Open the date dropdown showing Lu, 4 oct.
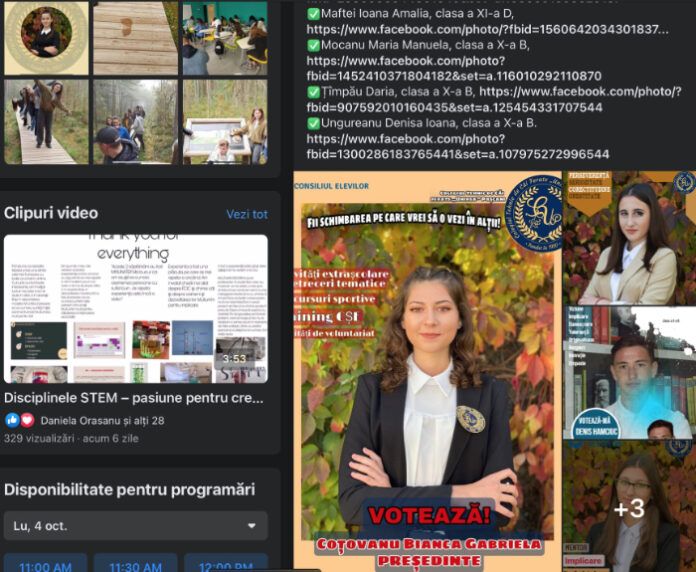Screen dimensions: 696x572 point(136,525)
